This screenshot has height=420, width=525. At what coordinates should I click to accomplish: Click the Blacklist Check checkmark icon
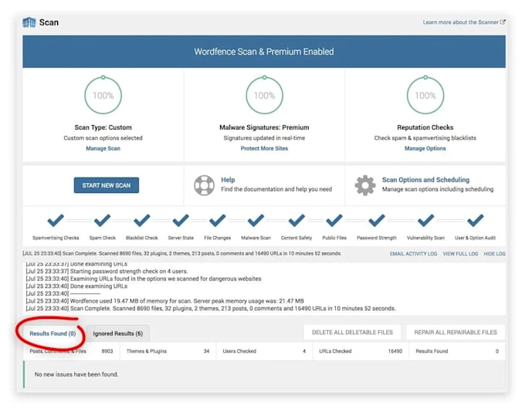[x=141, y=220]
